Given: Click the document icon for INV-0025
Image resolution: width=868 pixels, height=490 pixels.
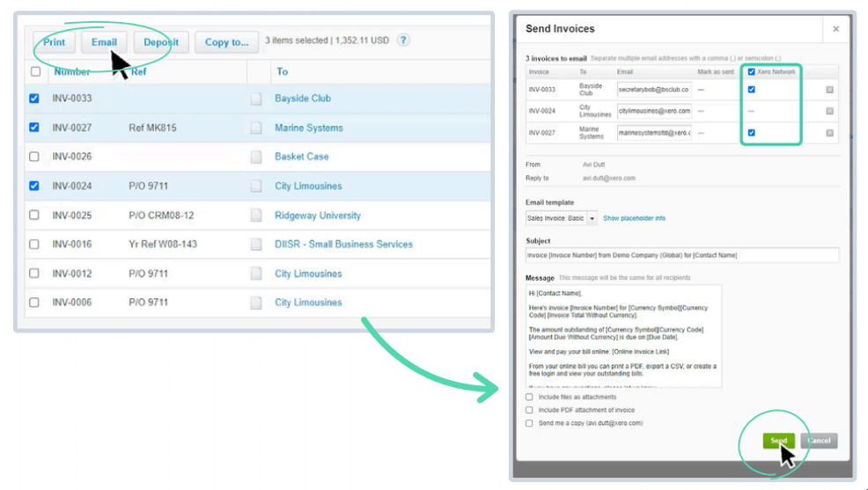Looking at the screenshot, I should [x=256, y=216].
